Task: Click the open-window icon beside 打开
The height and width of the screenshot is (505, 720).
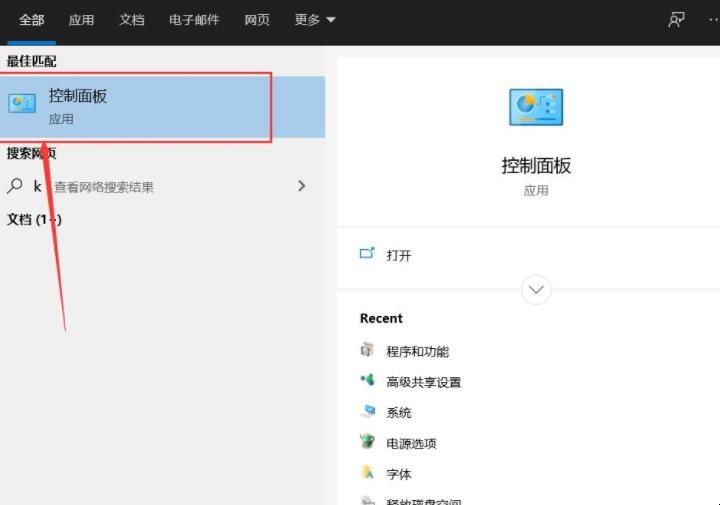Action: pos(367,253)
